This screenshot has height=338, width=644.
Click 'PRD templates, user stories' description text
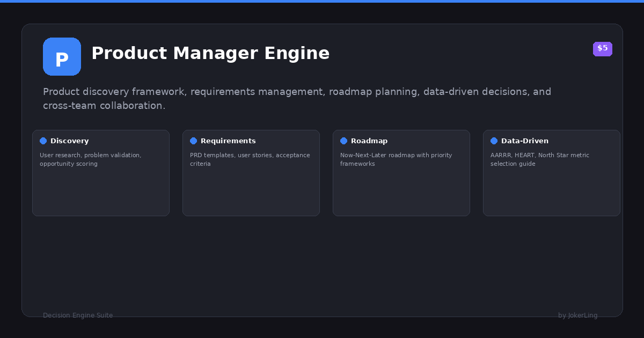pyautogui.click(x=250, y=159)
